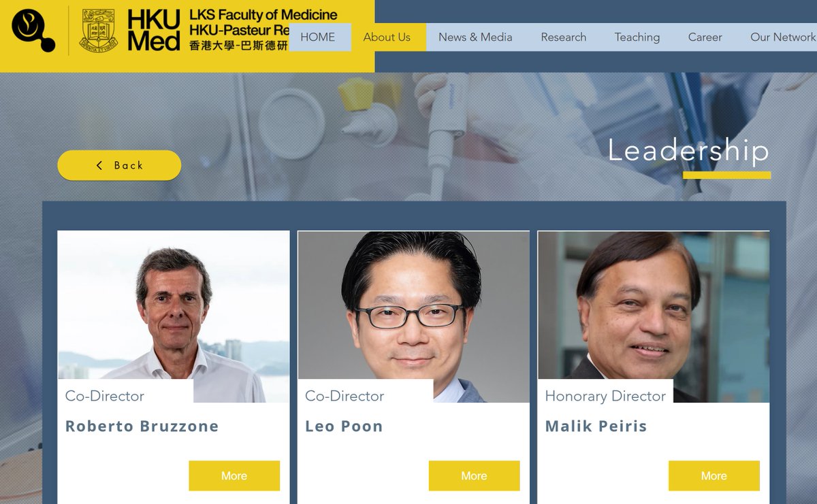The image size is (817, 504).
Task: Click Malik Peiris's portrait photo
Action: pyautogui.click(x=654, y=316)
